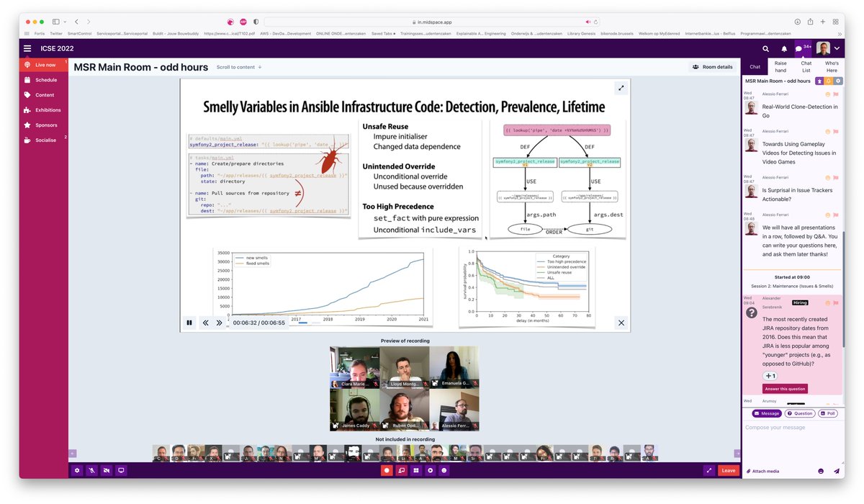The width and height of the screenshot is (864, 504).
Task: Fast forward recording with double right arrows
Action: [x=220, y=323]
